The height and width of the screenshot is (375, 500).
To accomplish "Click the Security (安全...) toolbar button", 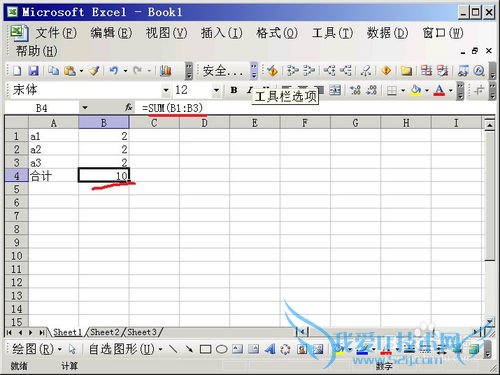I will [x=223, y=71].
